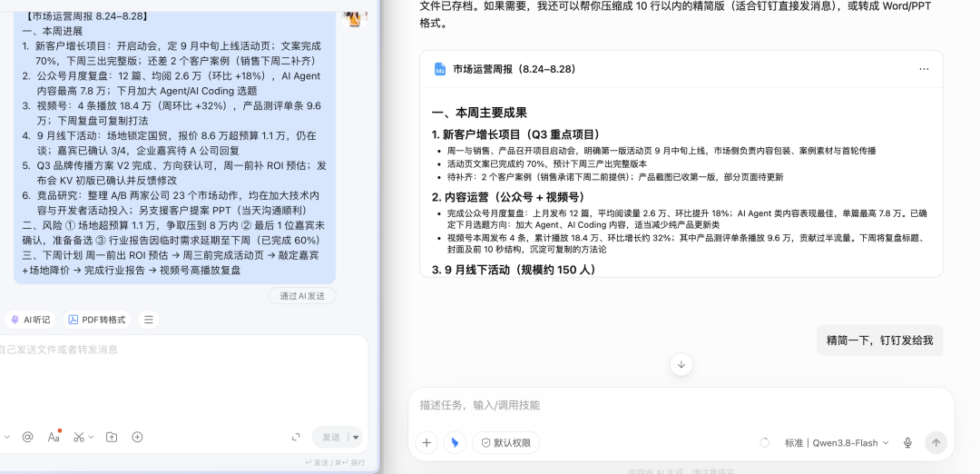Screen dimensions: 980x474
Task: Click the blue DingTalk wing icon
Action: point(455,443)
